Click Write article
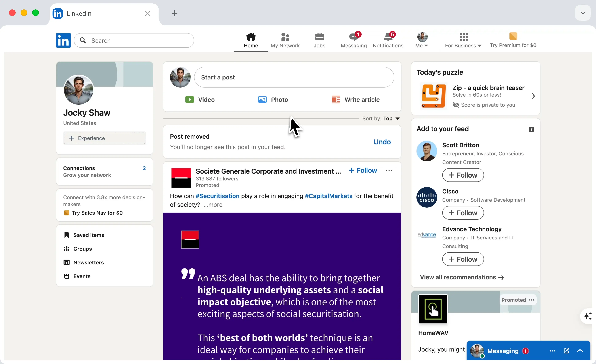 356,100
